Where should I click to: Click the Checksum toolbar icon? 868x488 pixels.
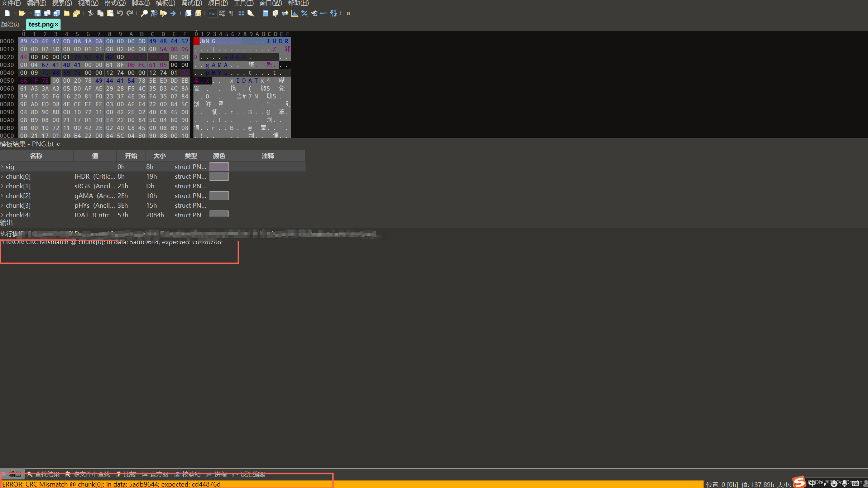pyautogui.click(x=314, y=13)
